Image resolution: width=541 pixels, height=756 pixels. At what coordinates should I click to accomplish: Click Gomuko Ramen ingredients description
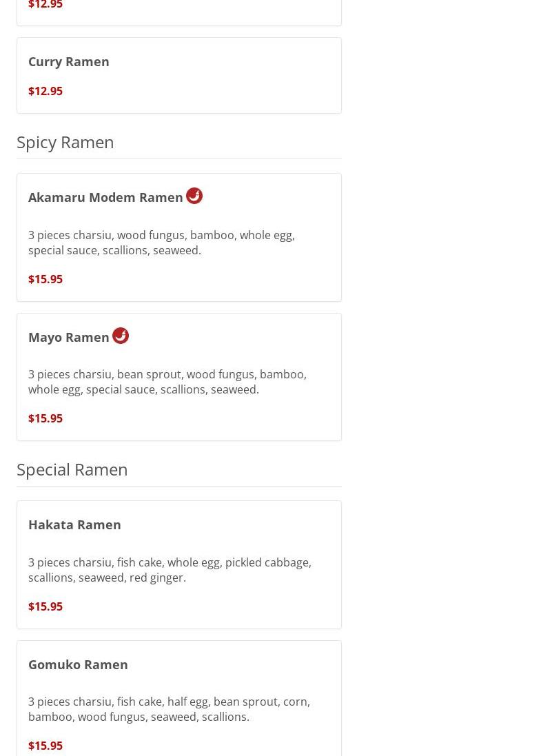tap(169, 709)
